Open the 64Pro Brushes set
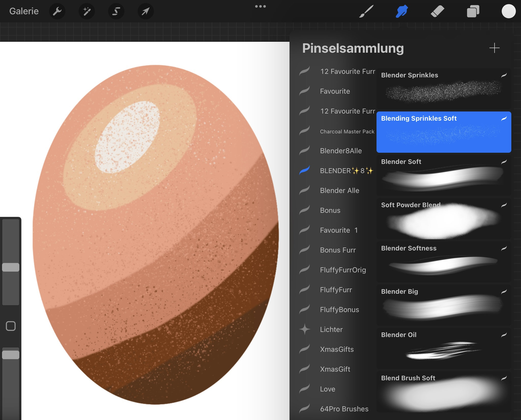Screen dimensions: 521x420 tap(337, 409)
